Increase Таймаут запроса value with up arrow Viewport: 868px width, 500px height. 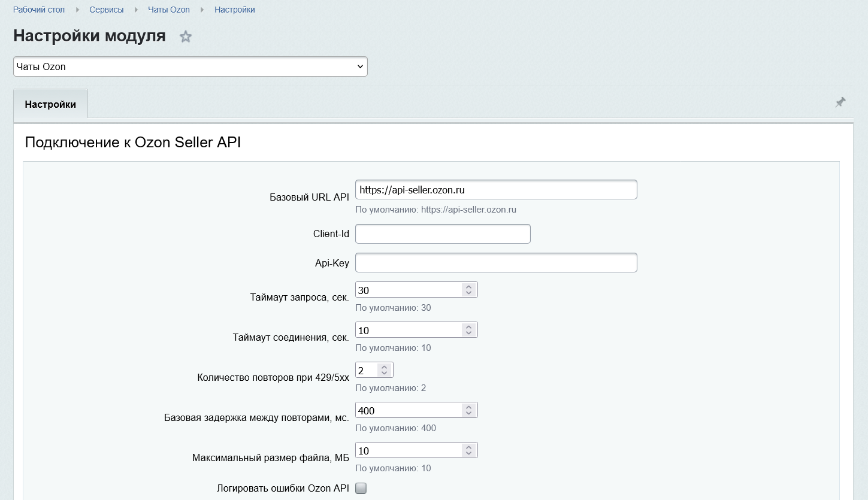click(468, 287)
